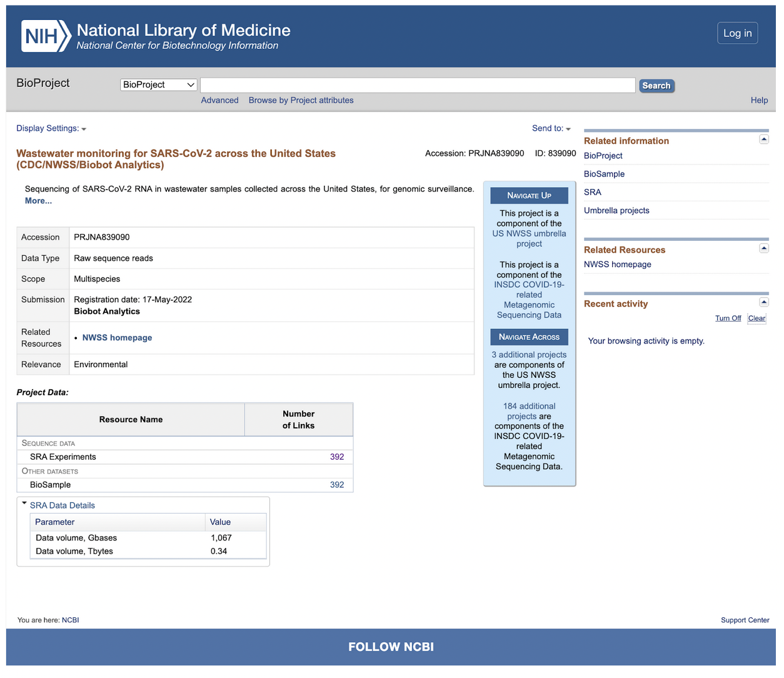
Task: Open 3 additional projects link
Action: [529, 355]
